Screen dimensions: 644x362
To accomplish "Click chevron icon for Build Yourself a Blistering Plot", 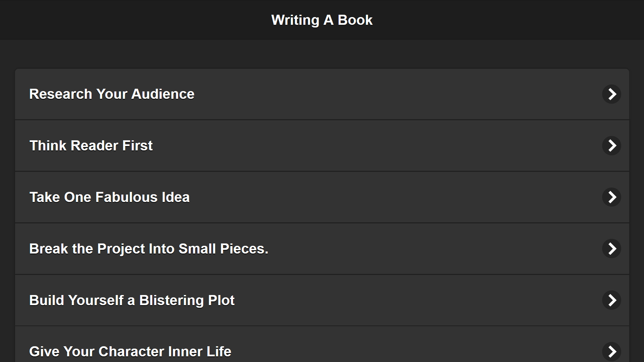I will (x=611, y=300).
